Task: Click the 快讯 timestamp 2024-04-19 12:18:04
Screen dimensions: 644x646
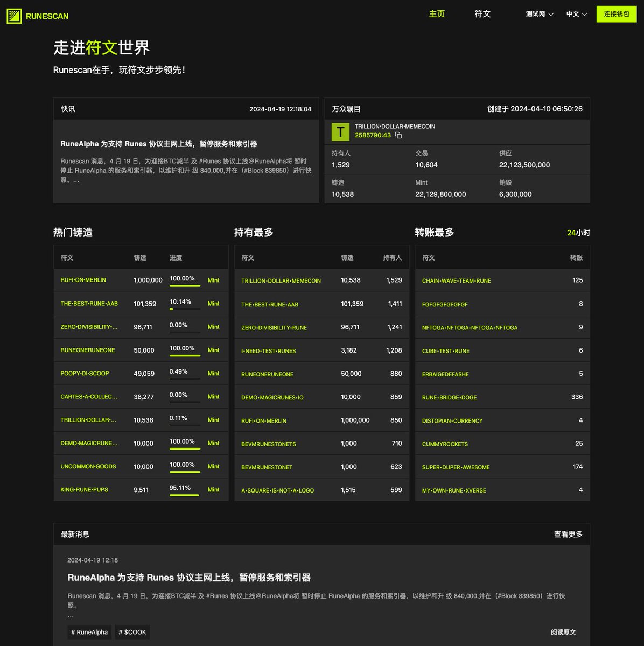Action: 280,109
